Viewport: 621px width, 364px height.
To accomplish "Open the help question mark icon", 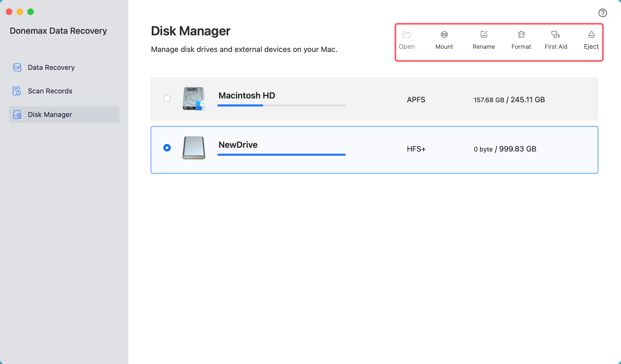I will click(x=603, y=13).
